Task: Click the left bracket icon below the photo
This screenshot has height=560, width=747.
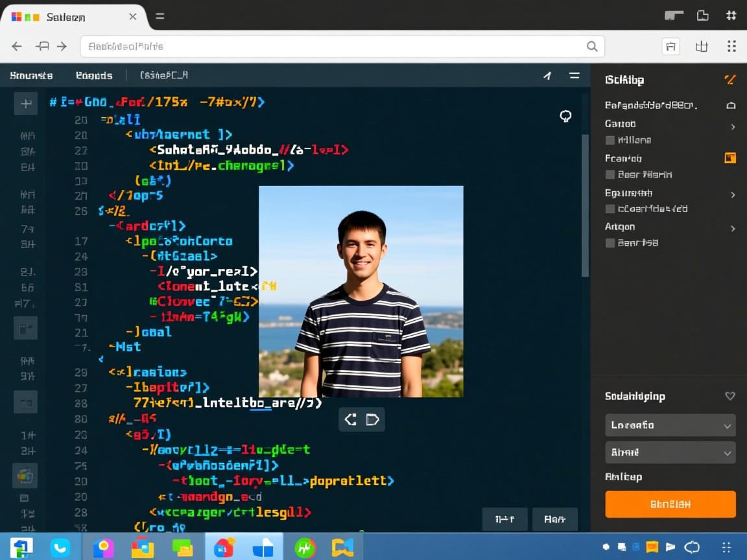Action: pyautogui.click(x=351, y=419)
